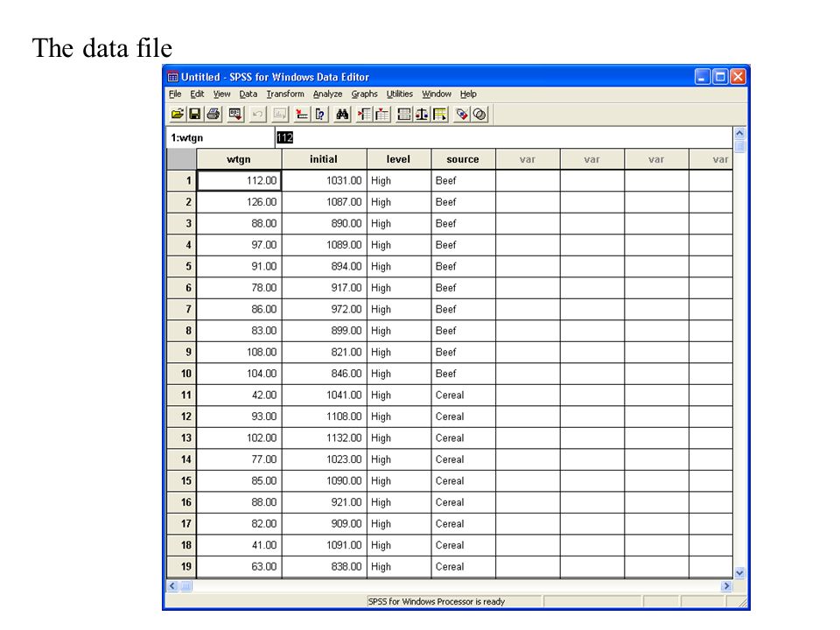Select row number 1 header

tap(182, 180)
